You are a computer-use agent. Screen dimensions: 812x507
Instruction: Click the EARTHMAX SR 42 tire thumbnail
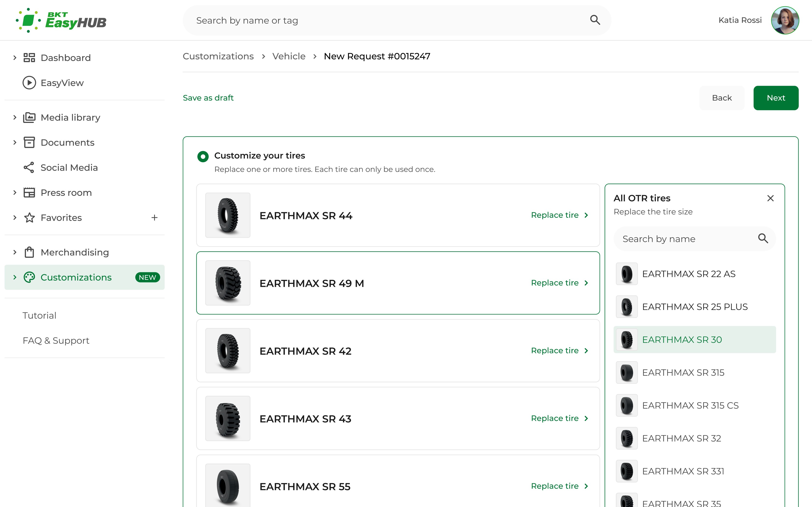228,351
